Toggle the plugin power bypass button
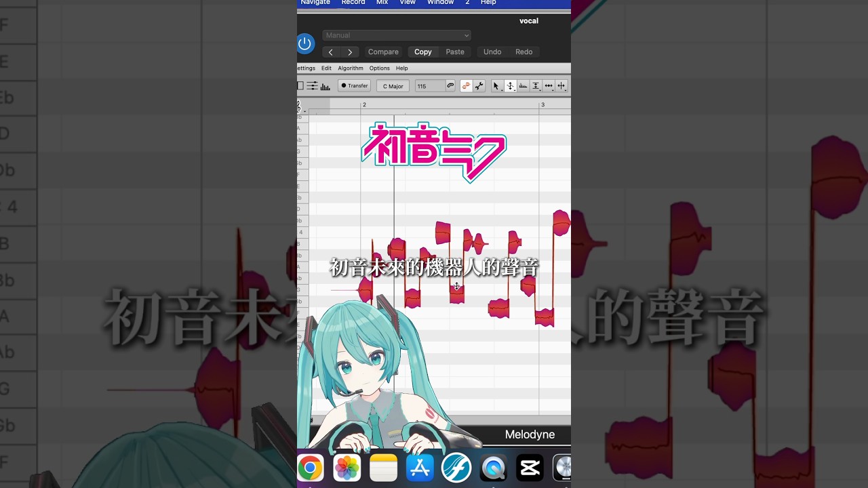 pyautogui.click(x=304, y=44)
